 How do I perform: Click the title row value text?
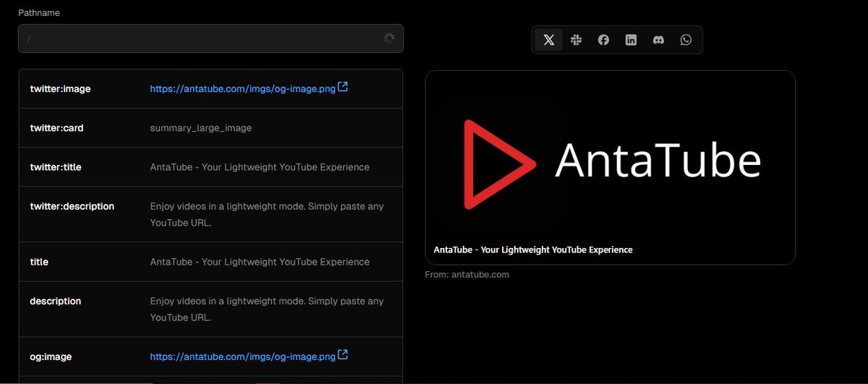coord(260,262)
